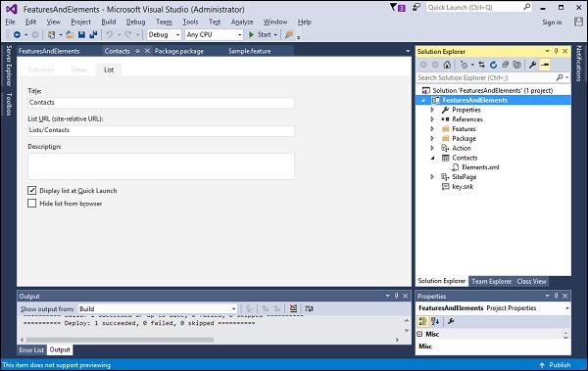Screen dimensions: 588x371
Task: Toggle Hide list from browser checkbox
Action: click(32, 203)
